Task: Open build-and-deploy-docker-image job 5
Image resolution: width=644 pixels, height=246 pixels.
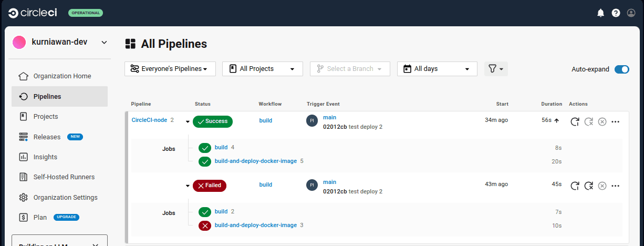Action: coord(256,161)
